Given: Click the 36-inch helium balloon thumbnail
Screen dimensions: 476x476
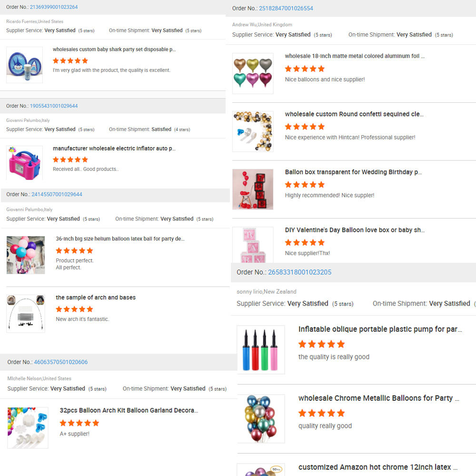Looking at the screenshot, I should 26,255.
